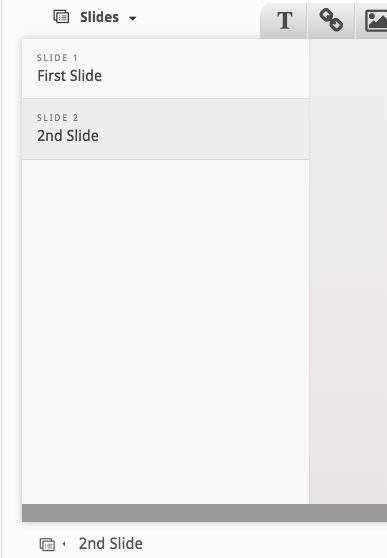This screenshot has width=387, height=558.
Task: Select the Text tool T icon
Action: tap(284, 20)
